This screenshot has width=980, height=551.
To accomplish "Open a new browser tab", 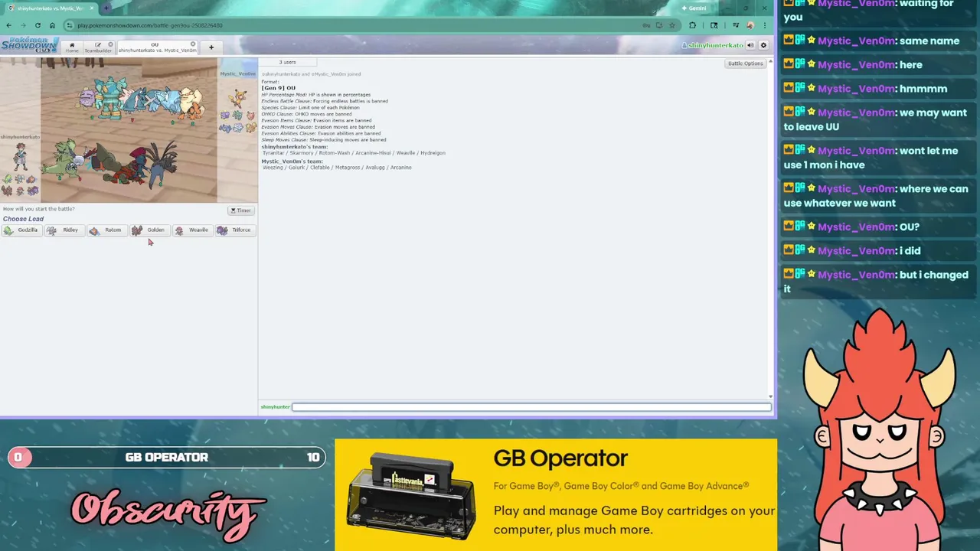I will (106, 8).
